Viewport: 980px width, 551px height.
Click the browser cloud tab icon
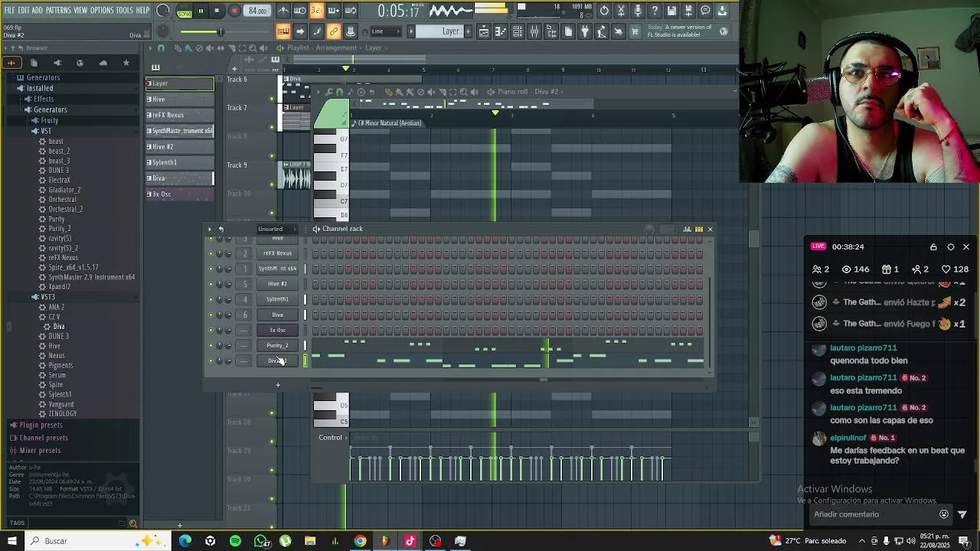[x=103, y=63]
